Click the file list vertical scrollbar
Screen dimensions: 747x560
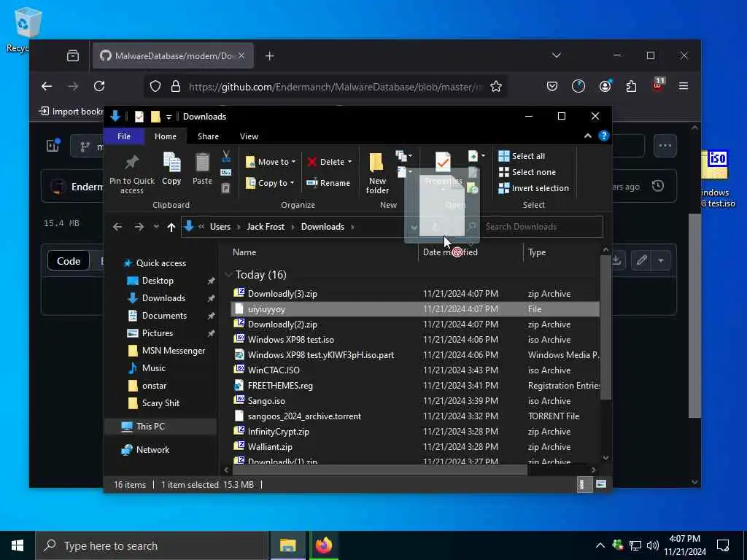pos(605,327)
